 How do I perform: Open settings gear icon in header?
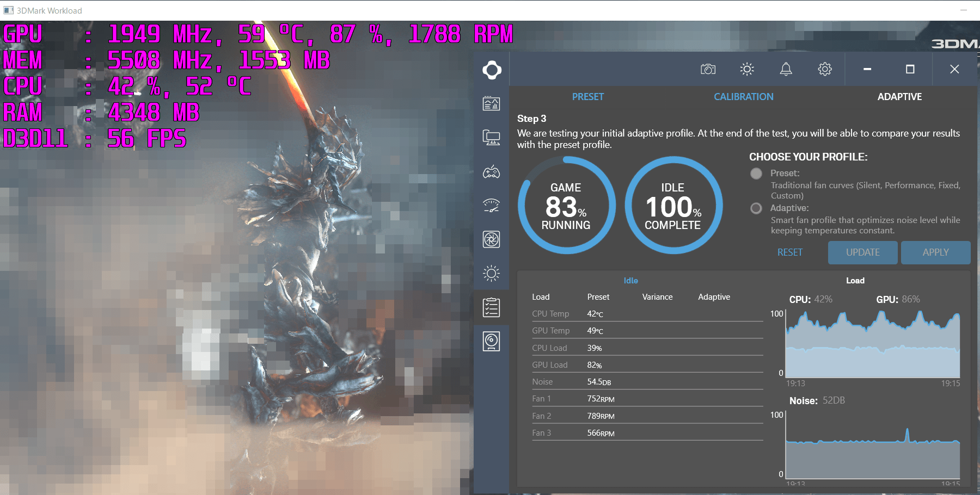click(825, 69)
